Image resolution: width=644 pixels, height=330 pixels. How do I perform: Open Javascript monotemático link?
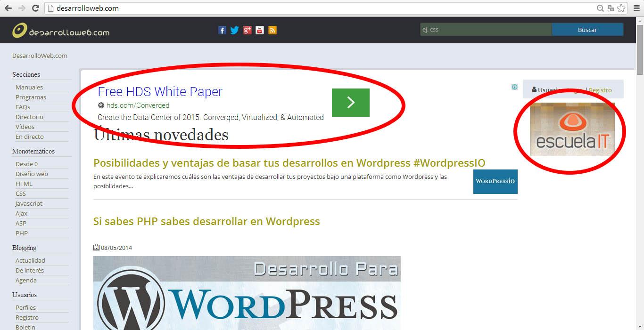click(29, 203)
